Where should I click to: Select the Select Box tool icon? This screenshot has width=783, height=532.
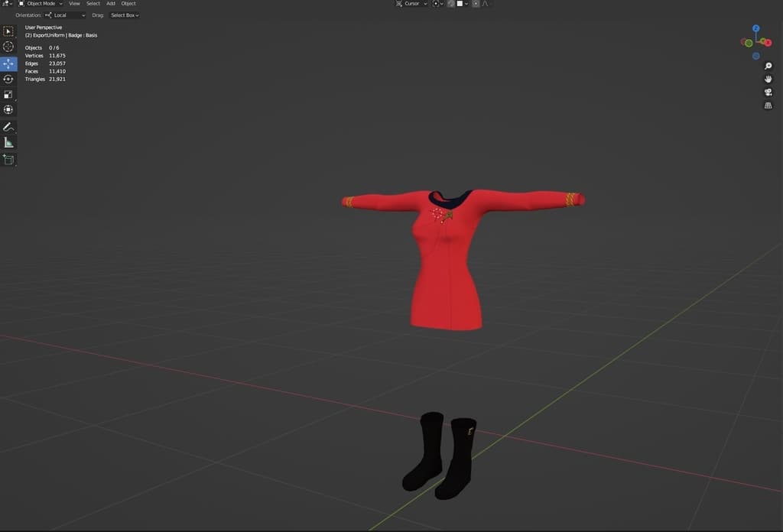click(8, 31)
